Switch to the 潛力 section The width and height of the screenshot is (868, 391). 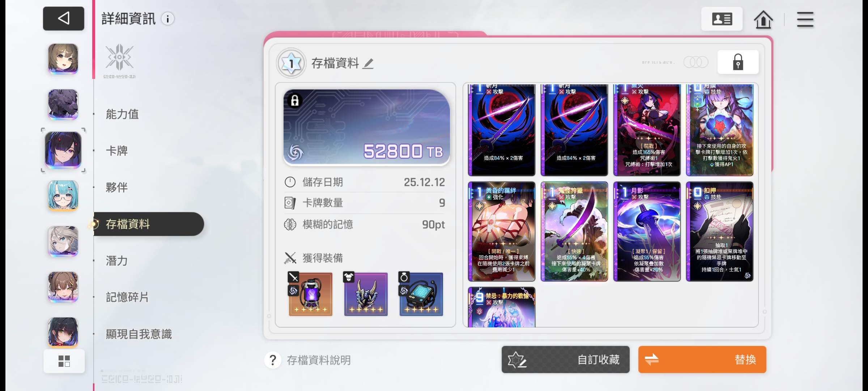tap(116, 261)
